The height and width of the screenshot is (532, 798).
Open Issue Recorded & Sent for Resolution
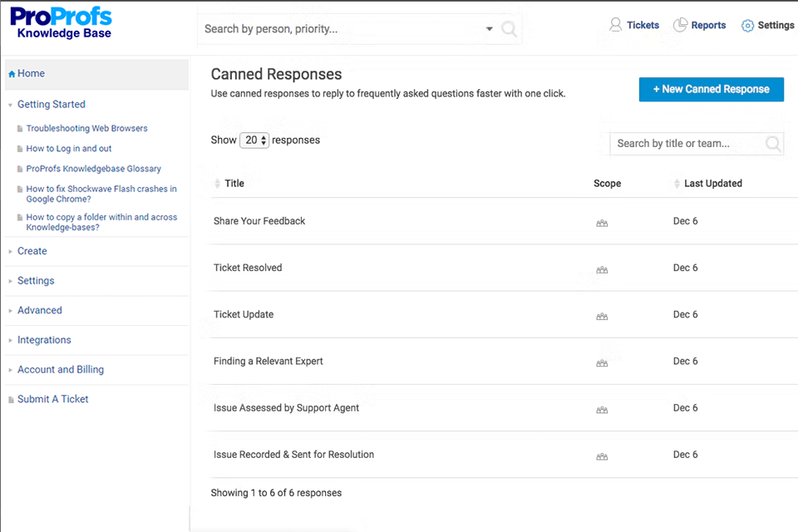(293, 455)
